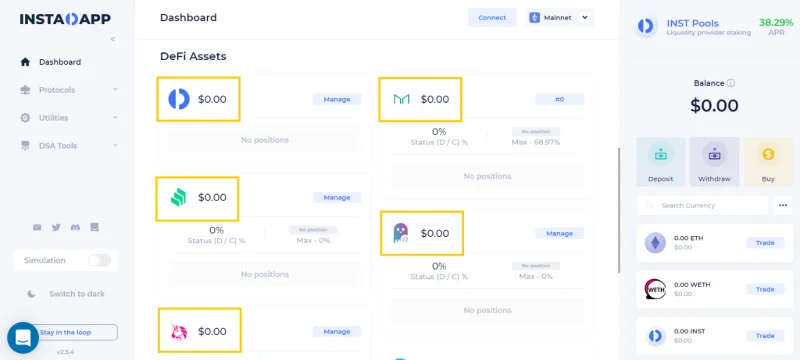Collapse the sidebar with the double-chevron icon
The width and height of the screenshot is (800, 360).
[113, 39]
